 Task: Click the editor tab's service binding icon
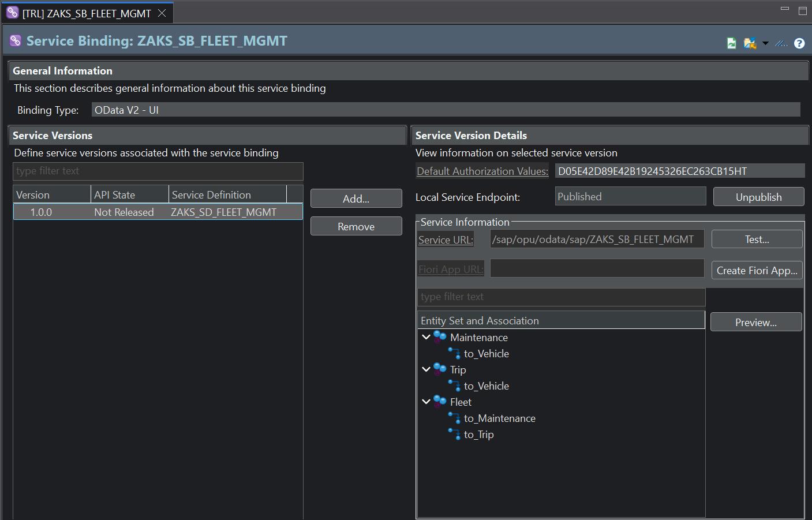click(13, 13)
